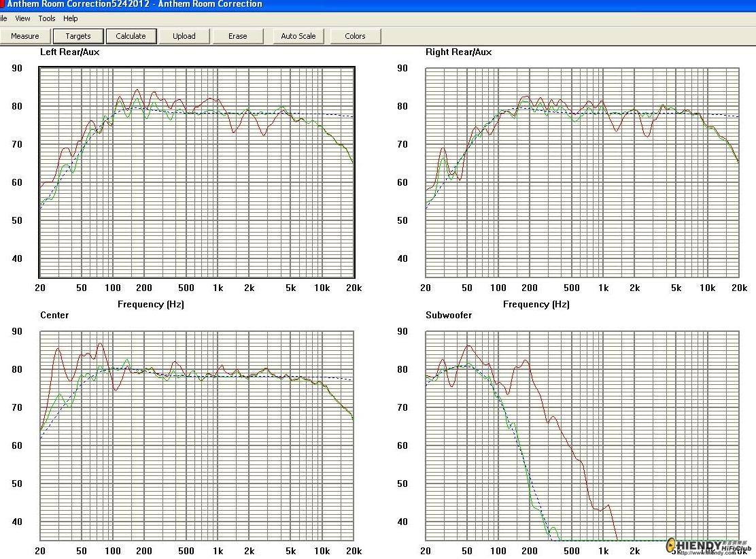This screenshot has width=756, height=559.
Task: Open the File menu
Action: point(3,18)
